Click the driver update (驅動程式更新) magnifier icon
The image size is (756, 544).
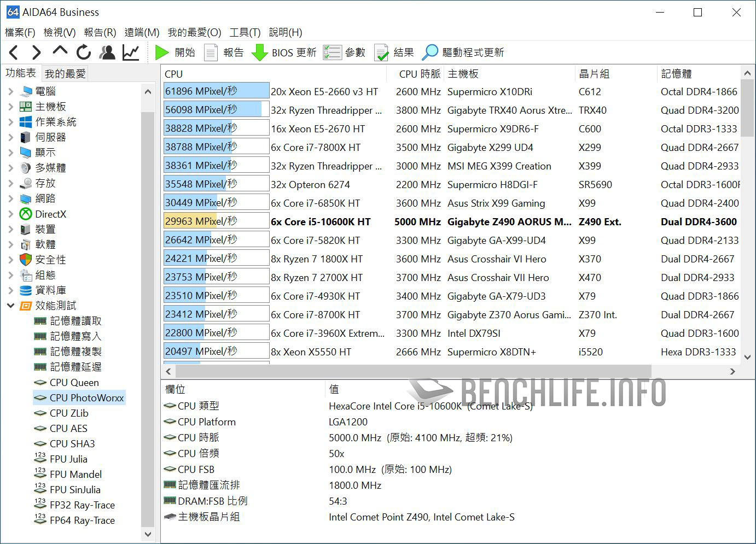(x=430, y=52)
